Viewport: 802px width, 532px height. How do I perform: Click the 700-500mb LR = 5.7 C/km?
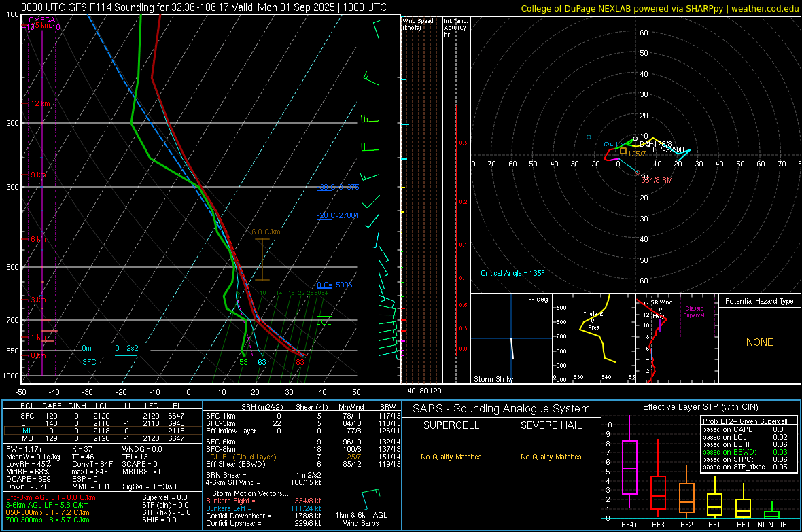point(48,520)
